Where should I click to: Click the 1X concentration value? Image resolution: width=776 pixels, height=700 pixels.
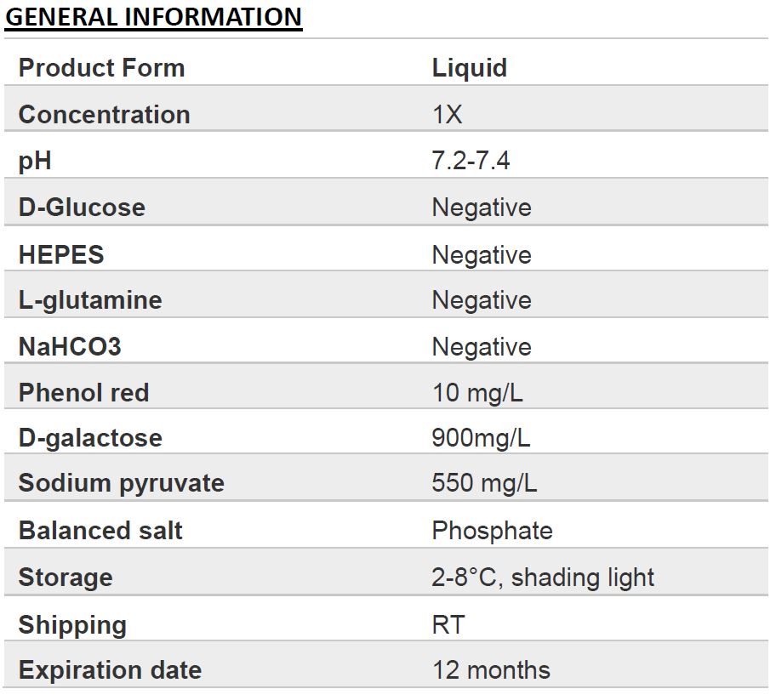click(448, 114)
